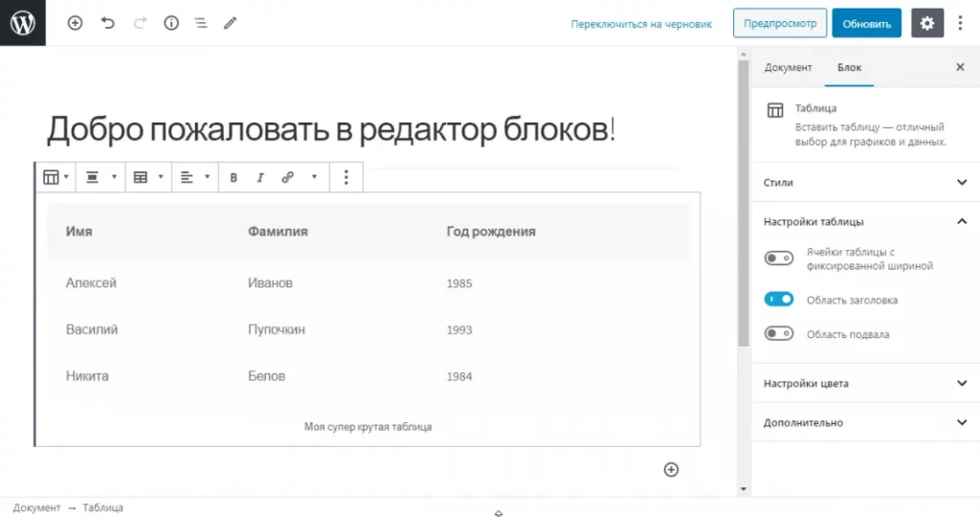Redo the change
The width and height of the screenshot is (980, 517).
(x=140, y=23)
